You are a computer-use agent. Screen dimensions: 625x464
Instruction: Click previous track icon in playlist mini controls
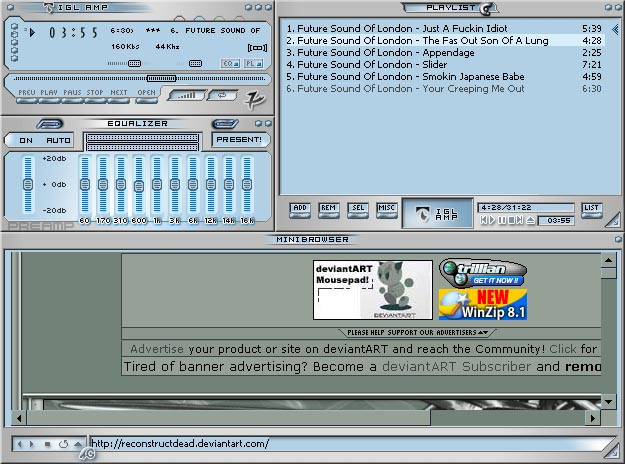click(483, 220)
